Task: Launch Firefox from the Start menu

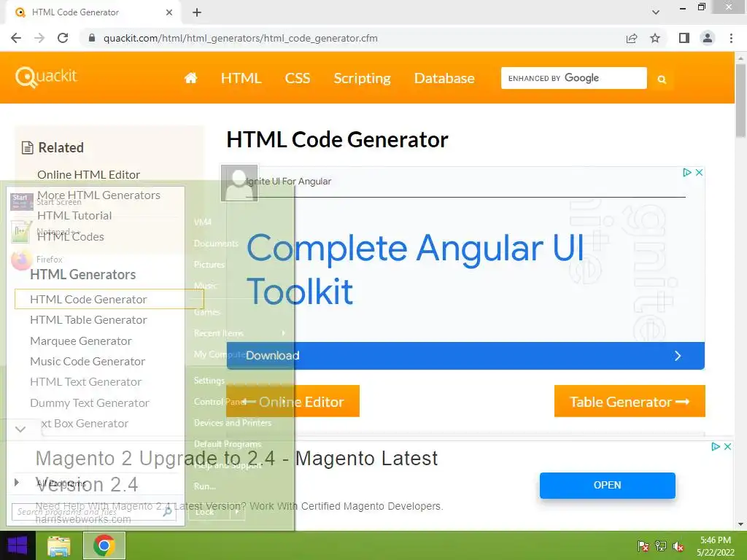Action: (x=21, y=260)
